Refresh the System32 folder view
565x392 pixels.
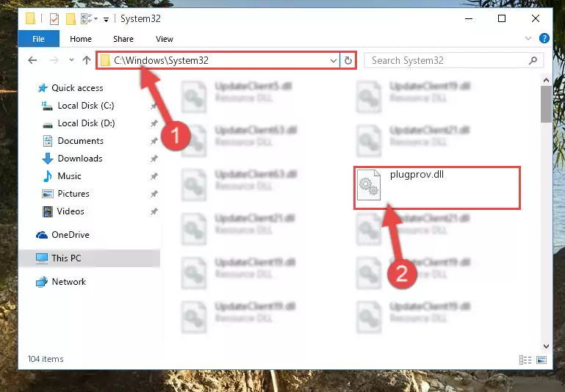[x=348, y=60]
